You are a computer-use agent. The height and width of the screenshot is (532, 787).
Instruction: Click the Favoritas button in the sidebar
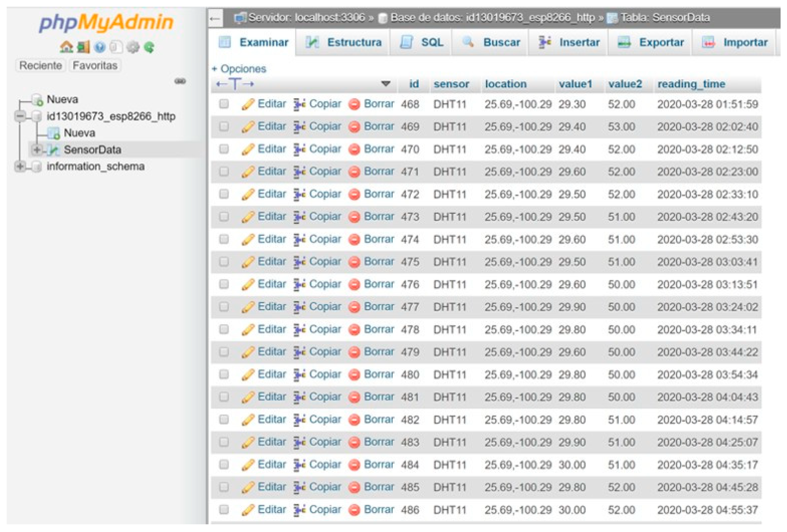95,65
